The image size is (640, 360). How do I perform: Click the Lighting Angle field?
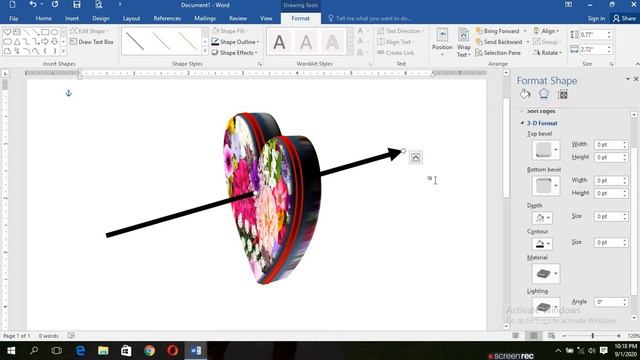pyautogui.click(x=608, y=302)
